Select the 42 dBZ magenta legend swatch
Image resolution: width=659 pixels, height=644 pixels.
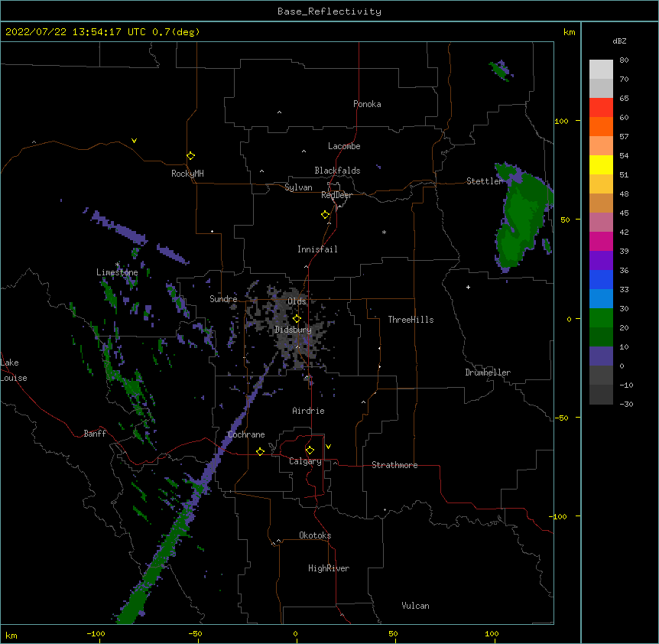tap(601, 241)
